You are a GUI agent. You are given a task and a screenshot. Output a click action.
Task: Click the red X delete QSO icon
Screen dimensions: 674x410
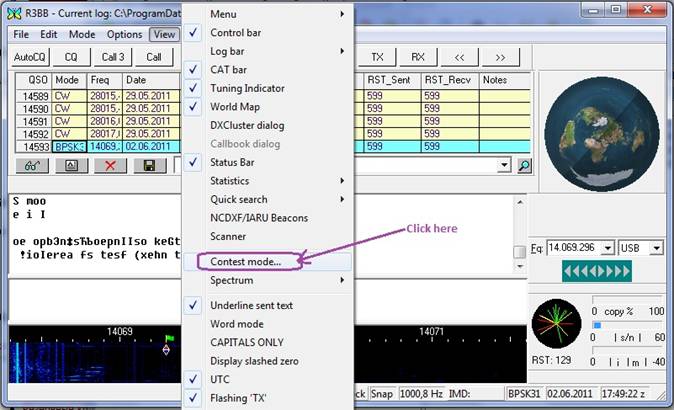110,165
